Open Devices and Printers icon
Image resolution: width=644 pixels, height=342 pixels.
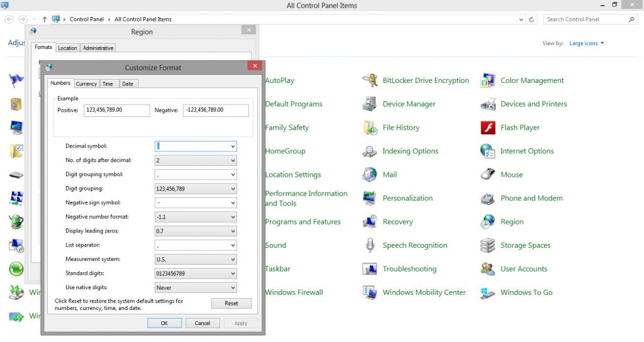(488, 104)
